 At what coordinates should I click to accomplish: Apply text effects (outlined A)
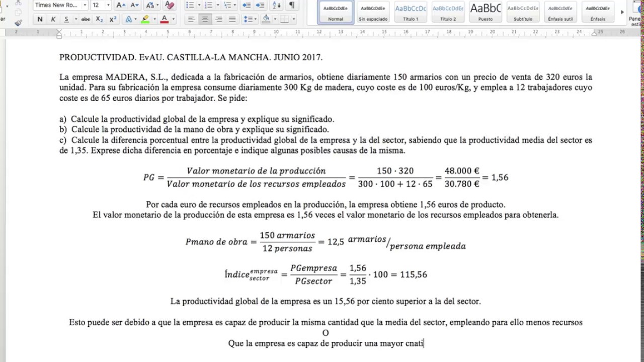pyautogui.click(x=129, y=19)
